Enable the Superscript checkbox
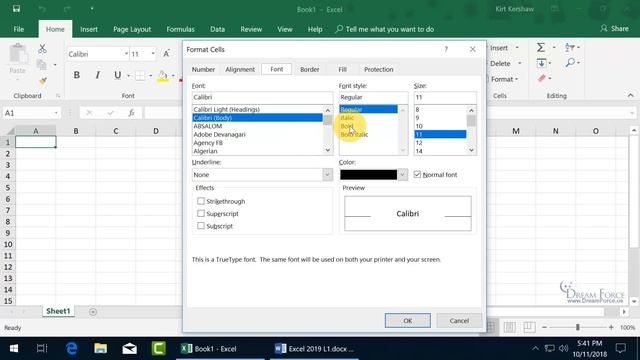 coord(201,213)
